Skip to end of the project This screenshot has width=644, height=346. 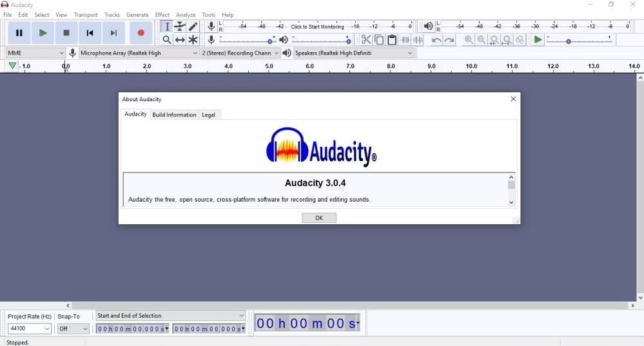(x=113, y=33)
